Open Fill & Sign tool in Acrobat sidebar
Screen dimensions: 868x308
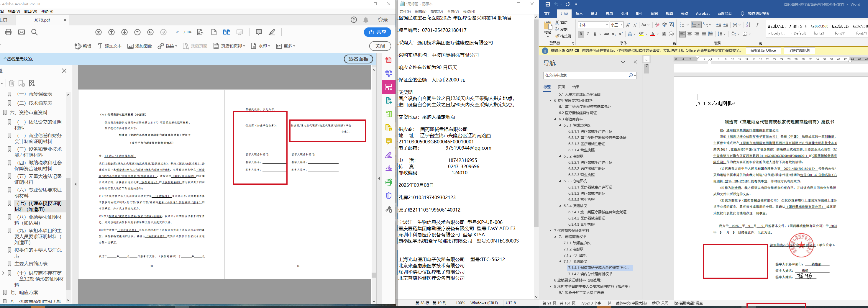(x=388, y=155)
